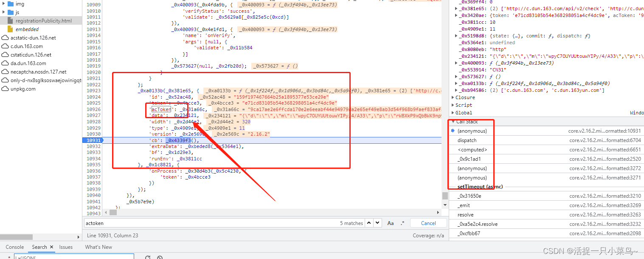Open the What's New drawer tab
644x259 pixels.
[98, 247]
